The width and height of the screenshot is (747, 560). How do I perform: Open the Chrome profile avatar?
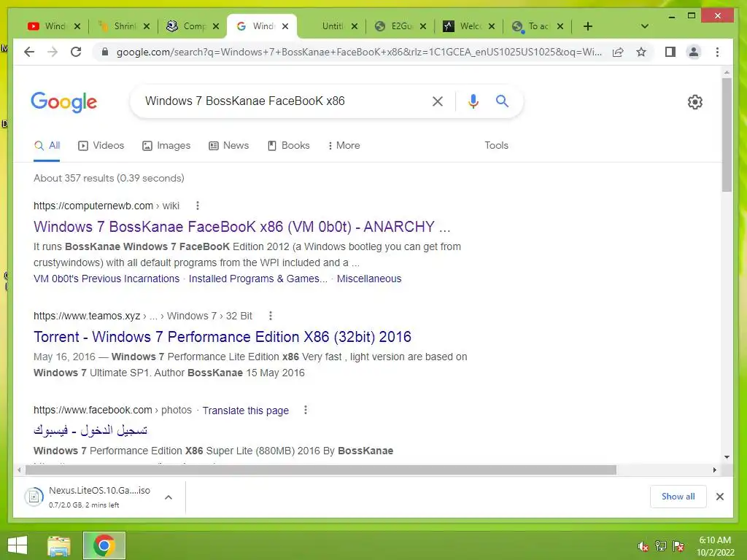(694, 52)
